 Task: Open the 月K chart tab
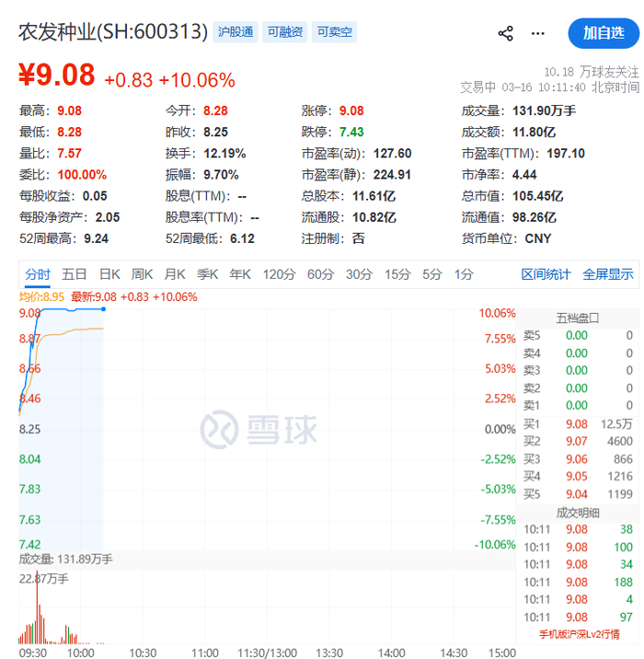tap(175, 274)
